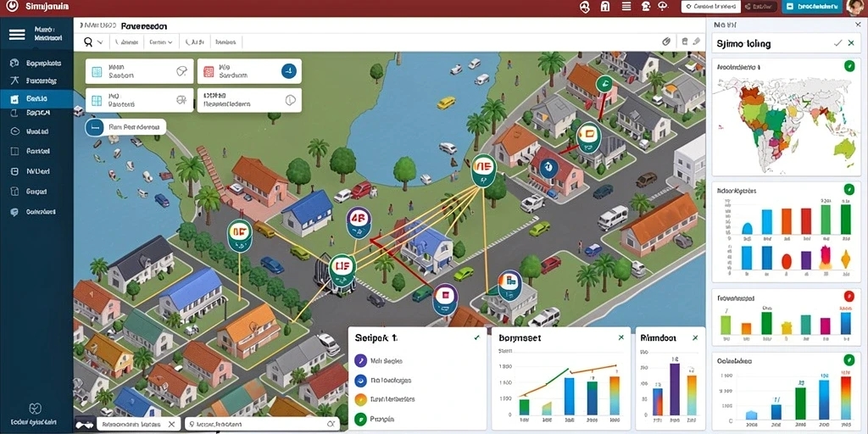The image size is (868, 434).
Task: Click the paperclip attachment icon in the toolbar
Action: tap(666, 42)
